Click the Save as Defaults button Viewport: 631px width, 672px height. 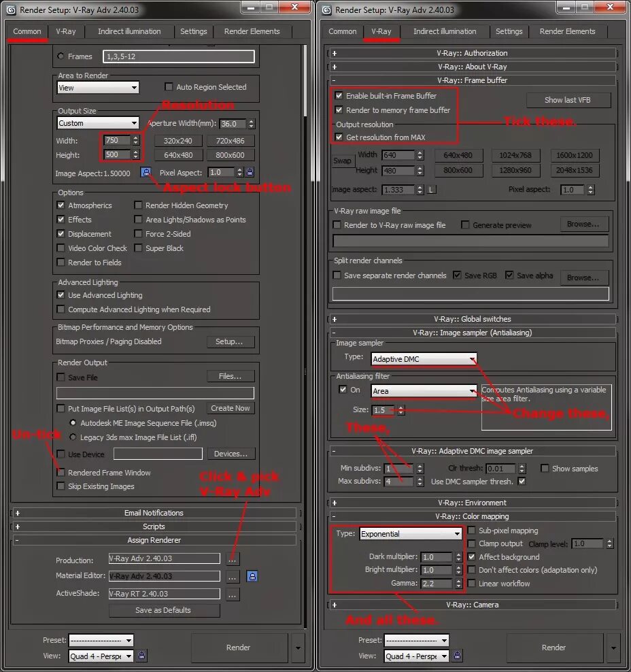(x=163, y=610)
